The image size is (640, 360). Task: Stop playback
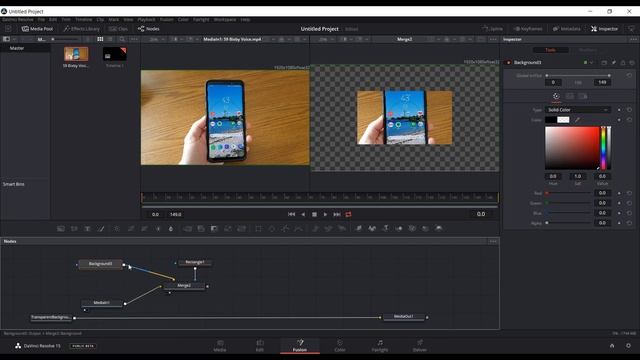click(314, 214)
